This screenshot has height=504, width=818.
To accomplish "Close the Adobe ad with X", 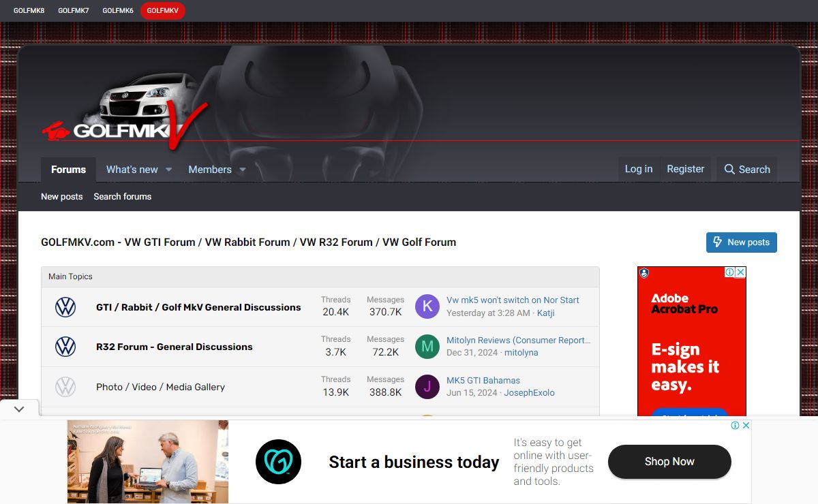I will [740, 272].
